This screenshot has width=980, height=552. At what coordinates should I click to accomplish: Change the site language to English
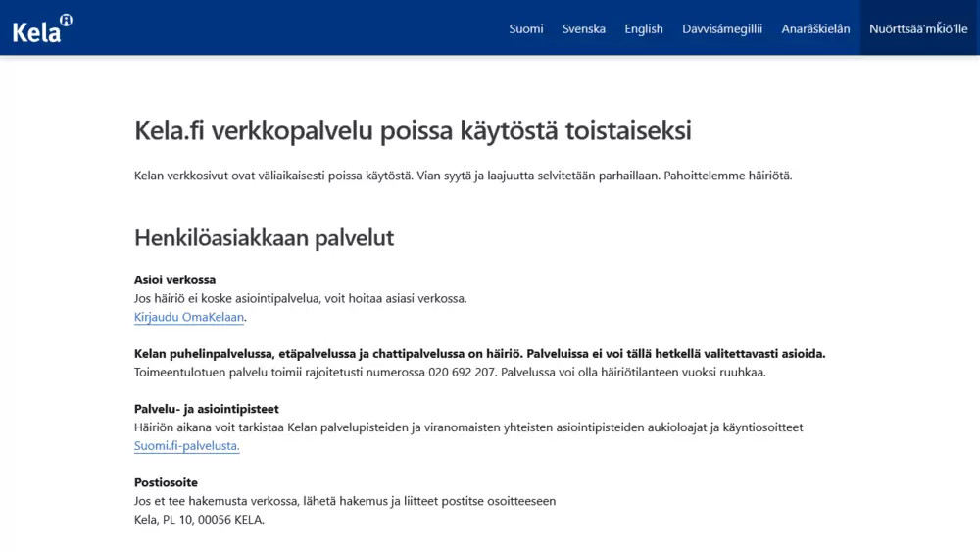click(x=644, y=28)
